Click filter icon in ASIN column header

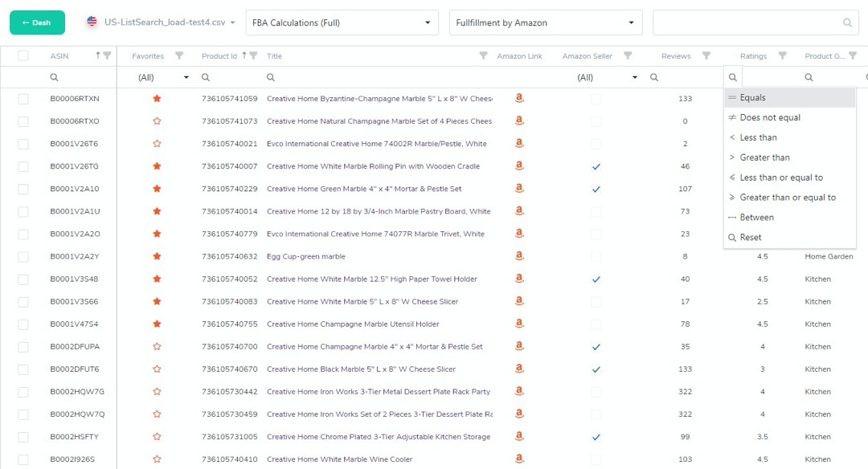coord(107,56)
